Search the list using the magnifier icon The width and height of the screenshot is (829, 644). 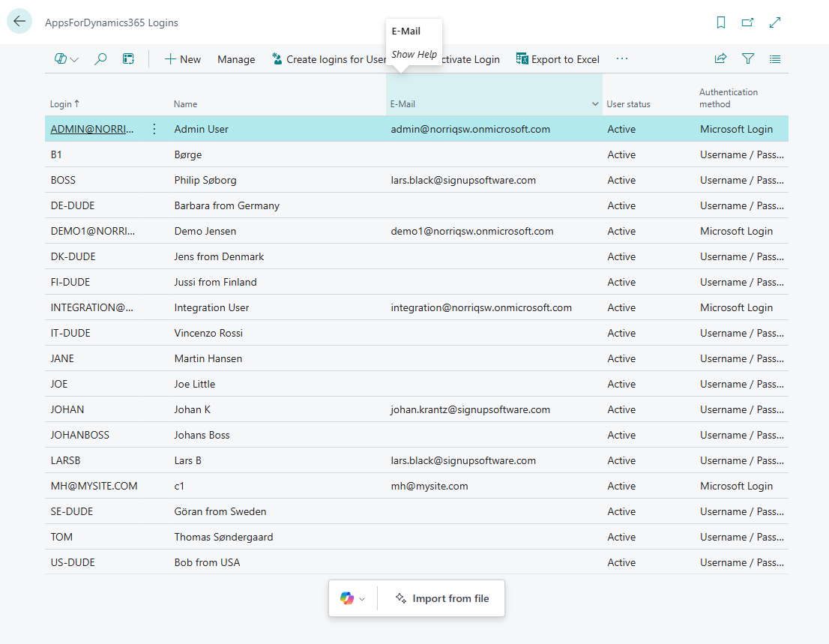100,59
